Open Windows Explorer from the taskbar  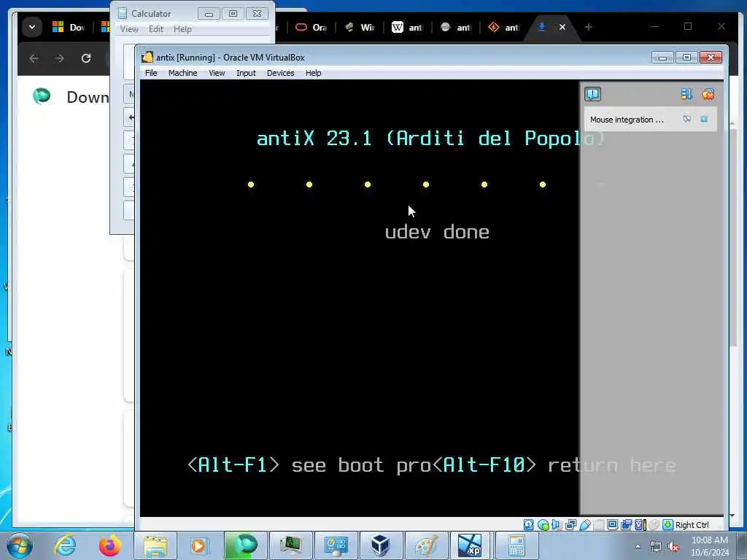[x=155, y=545]
